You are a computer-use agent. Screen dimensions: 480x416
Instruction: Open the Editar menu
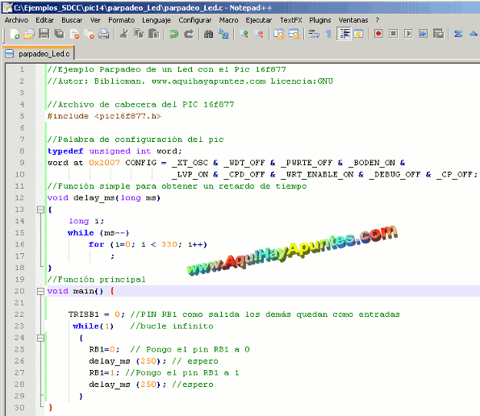click(x=45, y=20)
